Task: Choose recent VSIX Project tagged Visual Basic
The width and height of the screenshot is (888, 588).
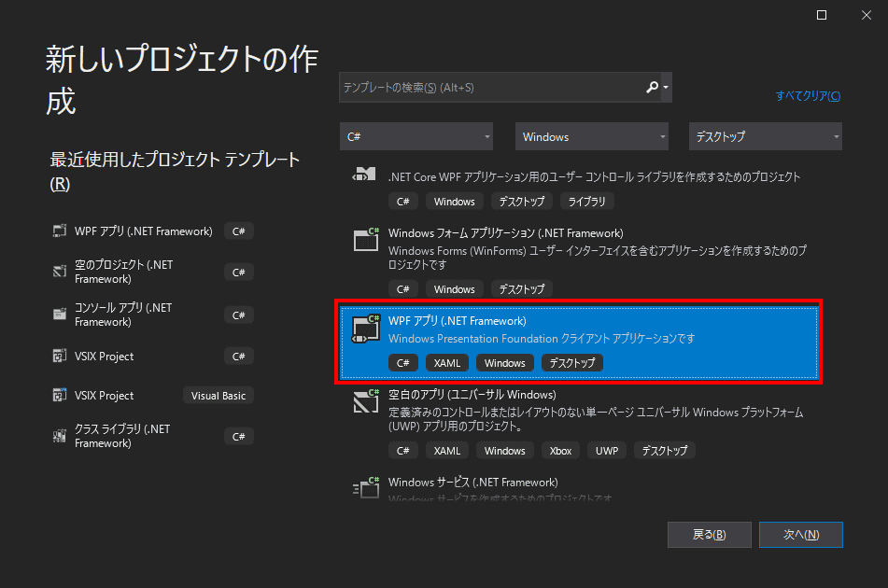Action: pyautogui.click(x=152, y=395)
